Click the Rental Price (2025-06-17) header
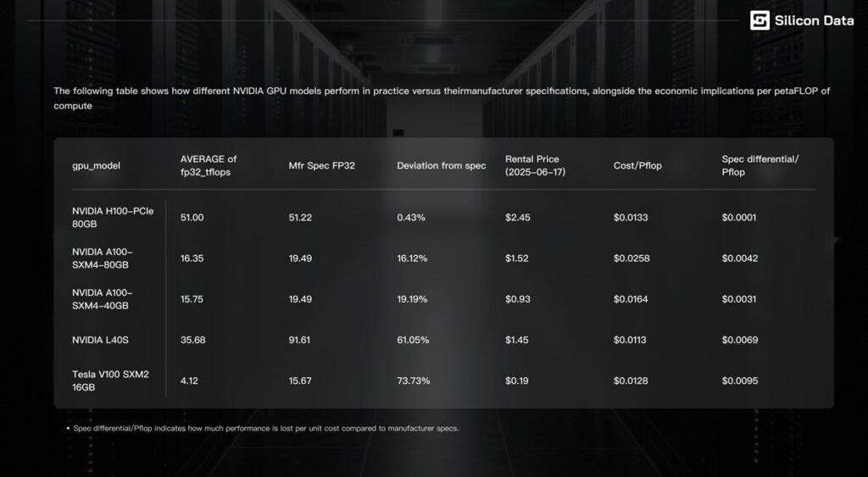 (536, 165)
